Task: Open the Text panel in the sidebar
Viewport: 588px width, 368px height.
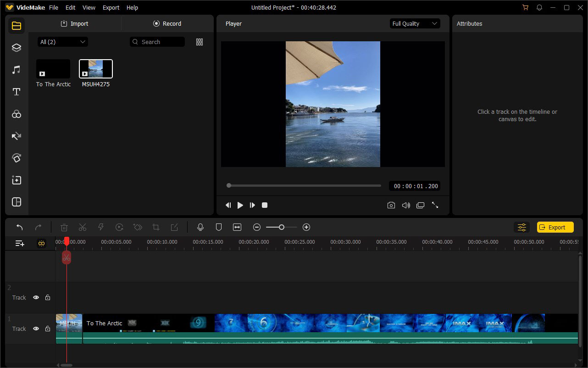Action: [16, 91]
